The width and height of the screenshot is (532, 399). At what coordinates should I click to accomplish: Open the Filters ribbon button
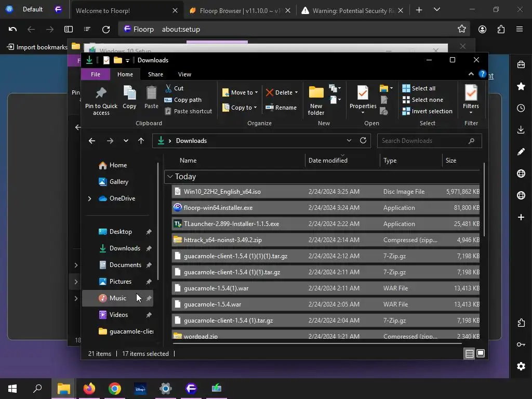[x=471, y=98]
